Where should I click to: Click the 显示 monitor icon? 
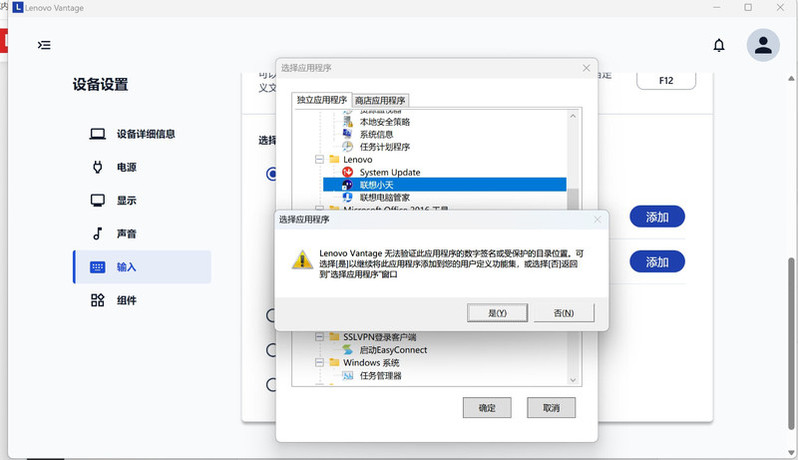[97, 200]
